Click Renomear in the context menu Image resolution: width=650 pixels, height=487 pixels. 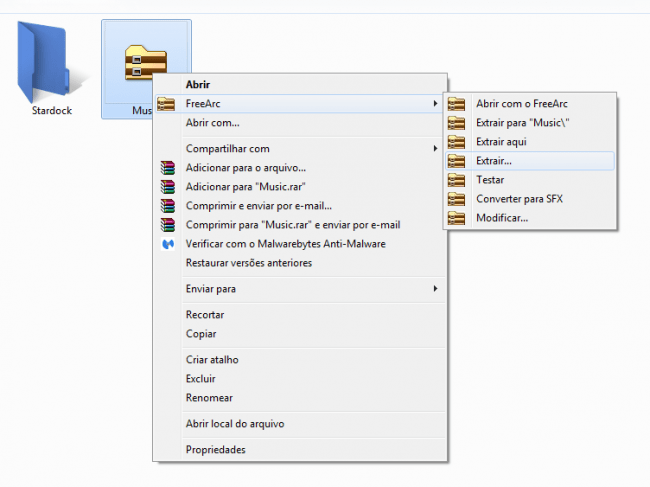[211, 398]
